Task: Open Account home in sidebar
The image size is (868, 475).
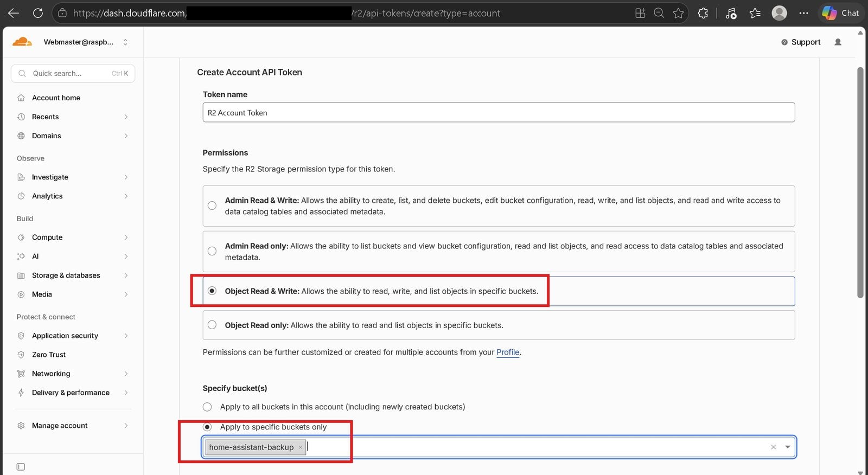Action: click(x=73, y=98)
